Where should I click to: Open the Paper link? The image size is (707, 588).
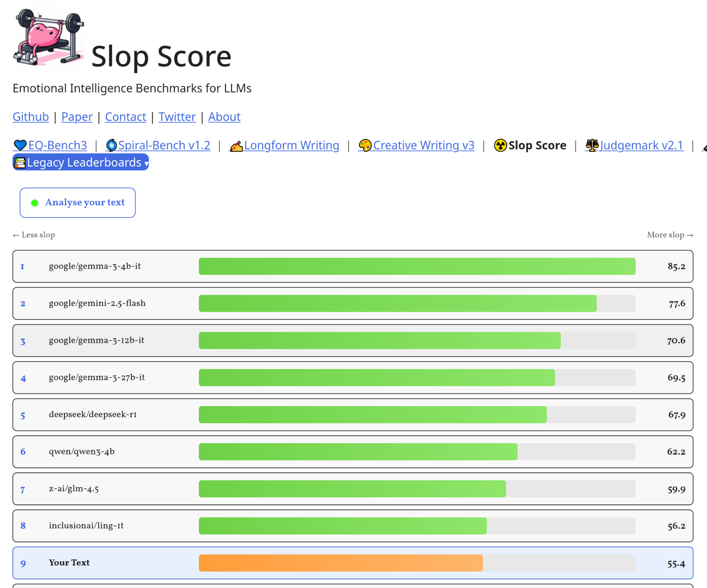coord(77,117)
